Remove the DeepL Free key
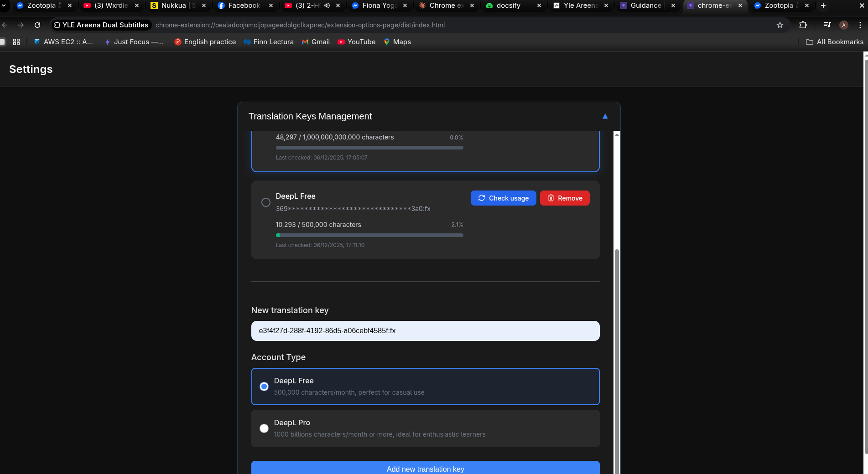 pos(565,198)
